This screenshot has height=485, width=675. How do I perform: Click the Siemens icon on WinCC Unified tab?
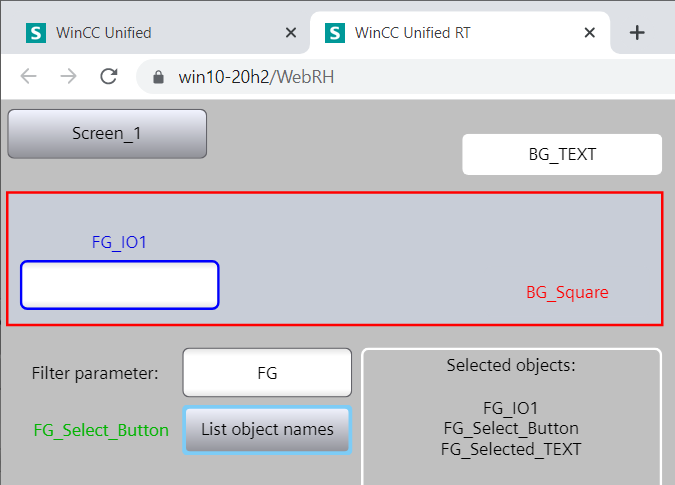coord(36,33)
